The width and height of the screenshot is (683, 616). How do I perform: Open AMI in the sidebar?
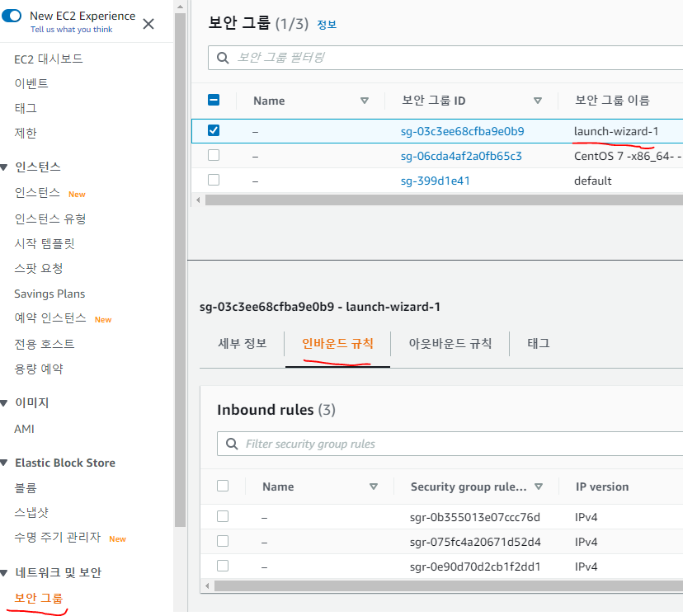tap(25, 430)
